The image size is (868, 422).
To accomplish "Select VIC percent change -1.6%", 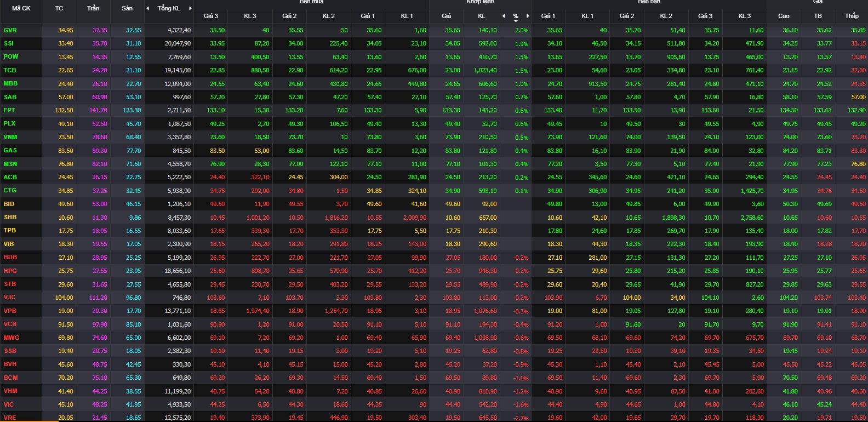I will 521,405.
